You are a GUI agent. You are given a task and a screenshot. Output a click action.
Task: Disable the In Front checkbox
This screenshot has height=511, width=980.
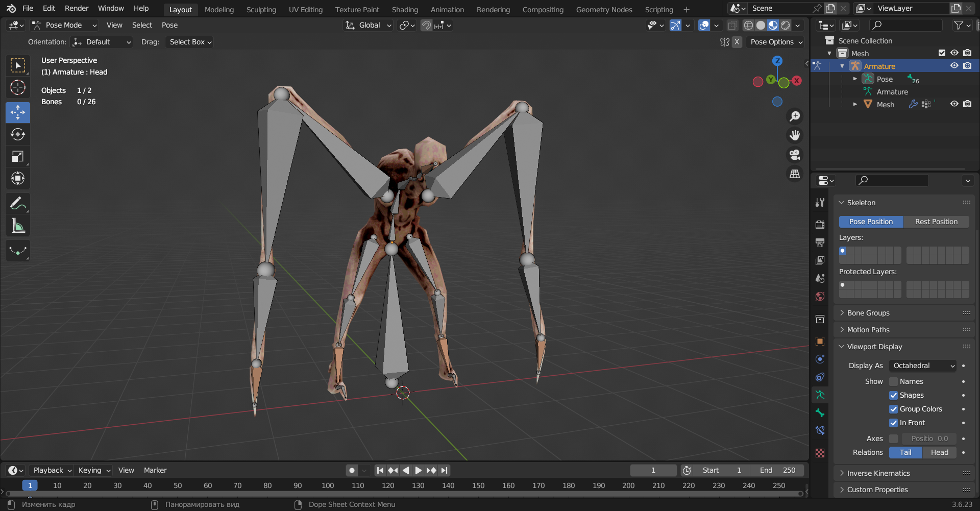pos(893,423)
